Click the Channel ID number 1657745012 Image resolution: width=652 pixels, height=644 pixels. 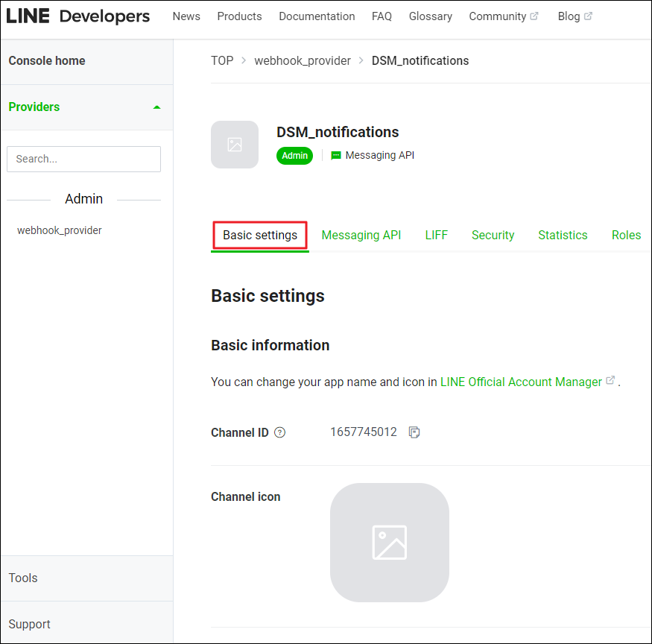click(364, 432)
